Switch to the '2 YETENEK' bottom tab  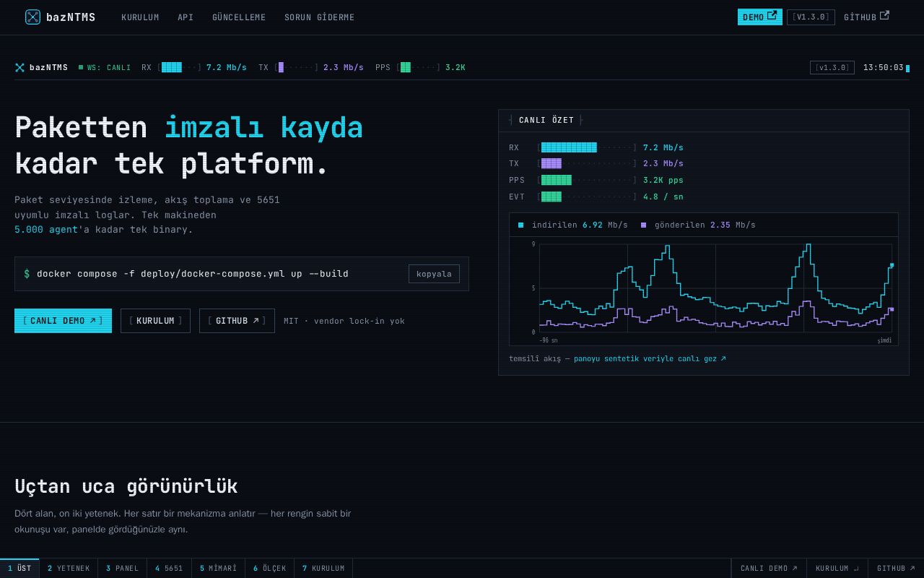pyautogui.click(x=69, y=568)
